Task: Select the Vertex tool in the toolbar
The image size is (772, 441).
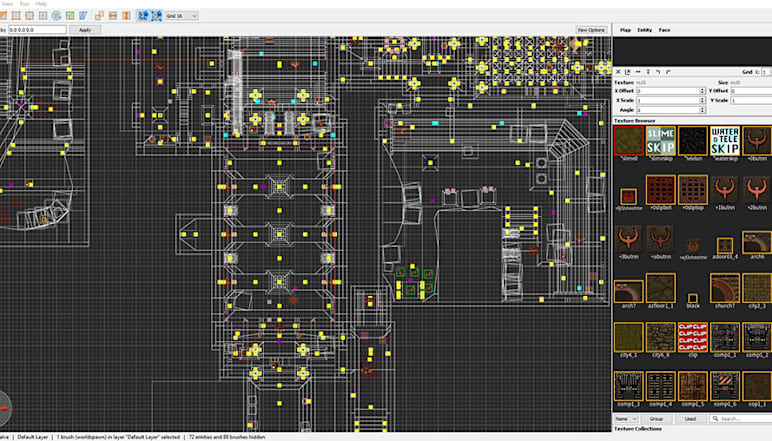Action: [16, 16]
